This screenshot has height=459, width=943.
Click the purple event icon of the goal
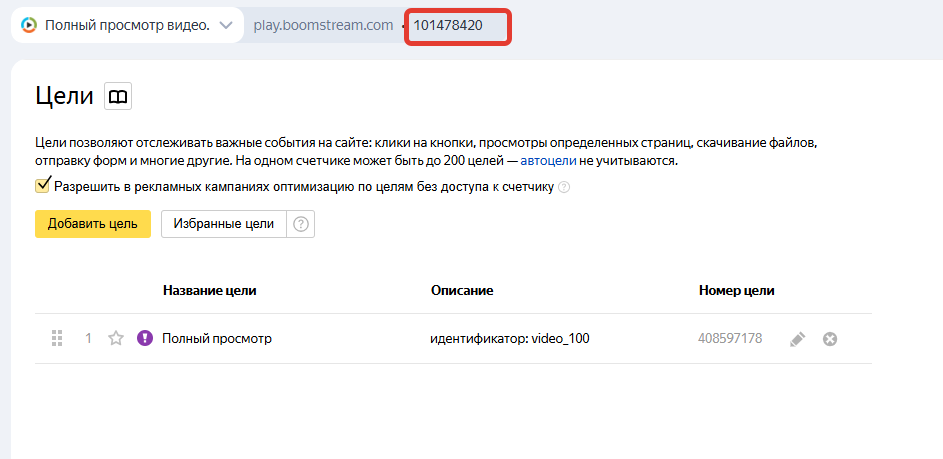(x=145, y=339)
